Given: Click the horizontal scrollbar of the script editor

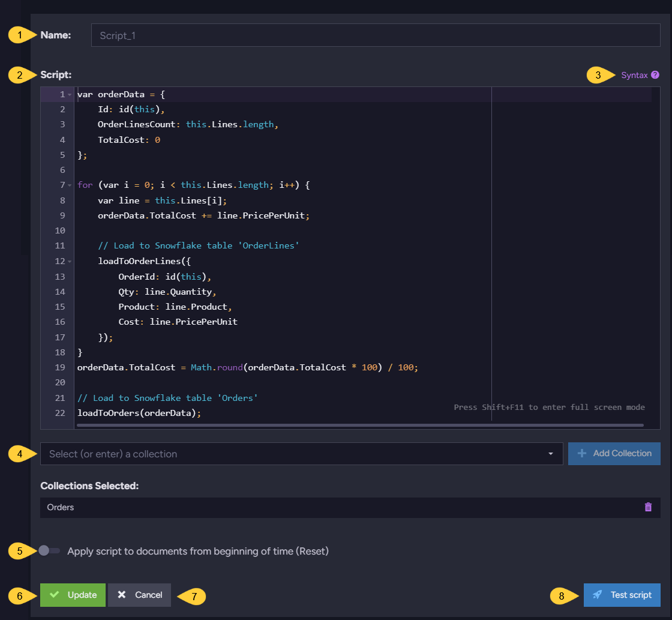Looking at the screenshot, I should [x=360, y=426].
